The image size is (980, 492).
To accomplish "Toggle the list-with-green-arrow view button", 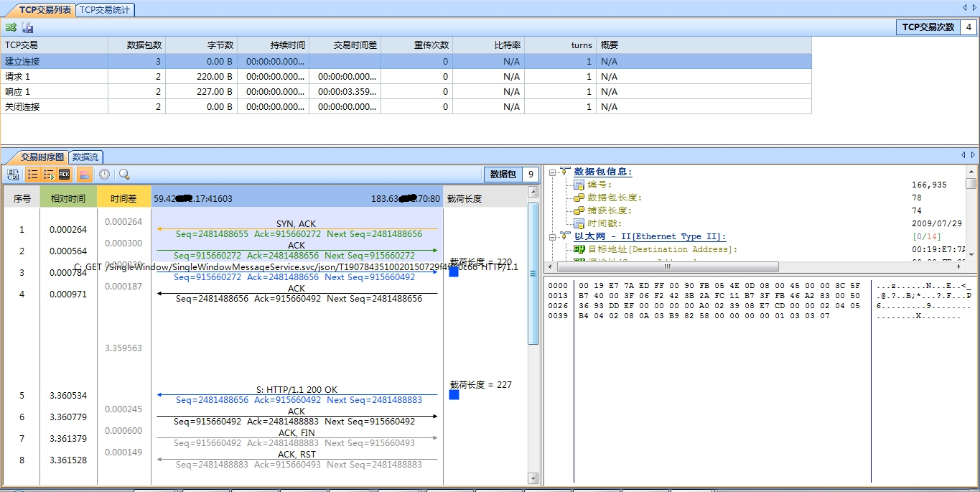I will pyautogui.click(x=49, y=175).
